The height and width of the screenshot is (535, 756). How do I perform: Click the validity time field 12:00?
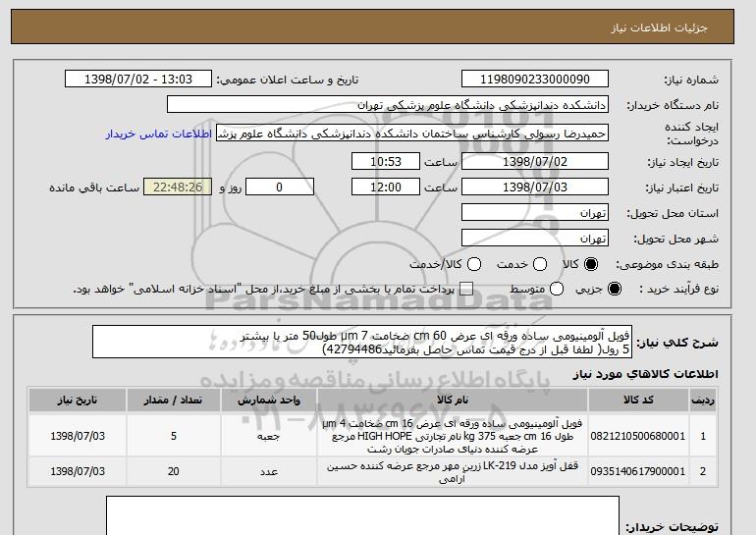click(x=386, y=187)
